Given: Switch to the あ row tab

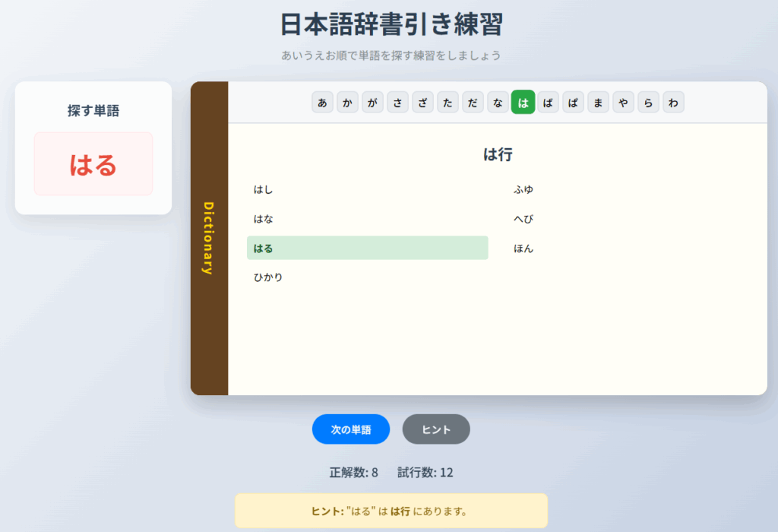Looking at the screenshot, I should (x=323, y=103).
